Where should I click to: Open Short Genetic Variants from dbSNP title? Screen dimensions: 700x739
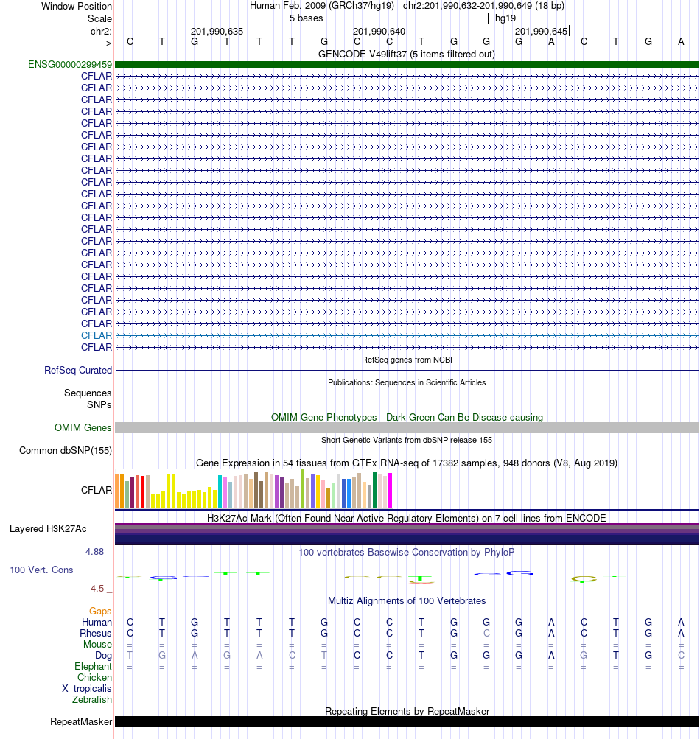pyautogui.click(x=406, y=440)
